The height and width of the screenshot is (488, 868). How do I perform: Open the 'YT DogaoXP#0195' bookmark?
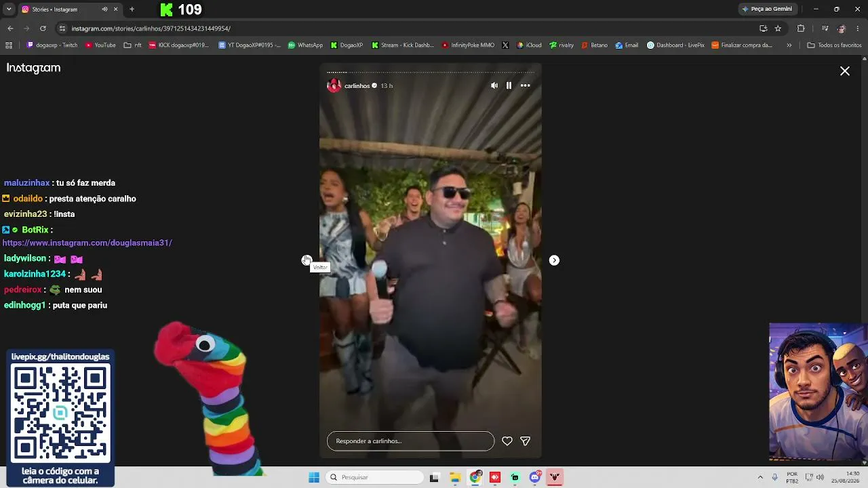(250, 45)
